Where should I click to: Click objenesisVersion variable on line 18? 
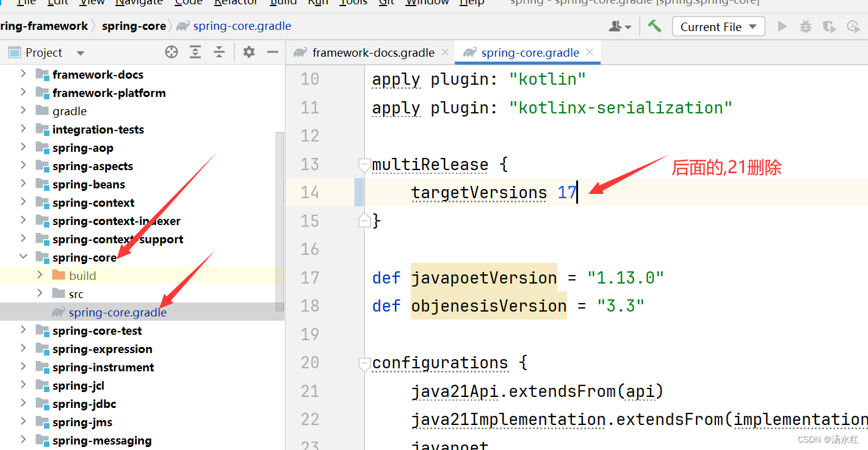[489, 306]
